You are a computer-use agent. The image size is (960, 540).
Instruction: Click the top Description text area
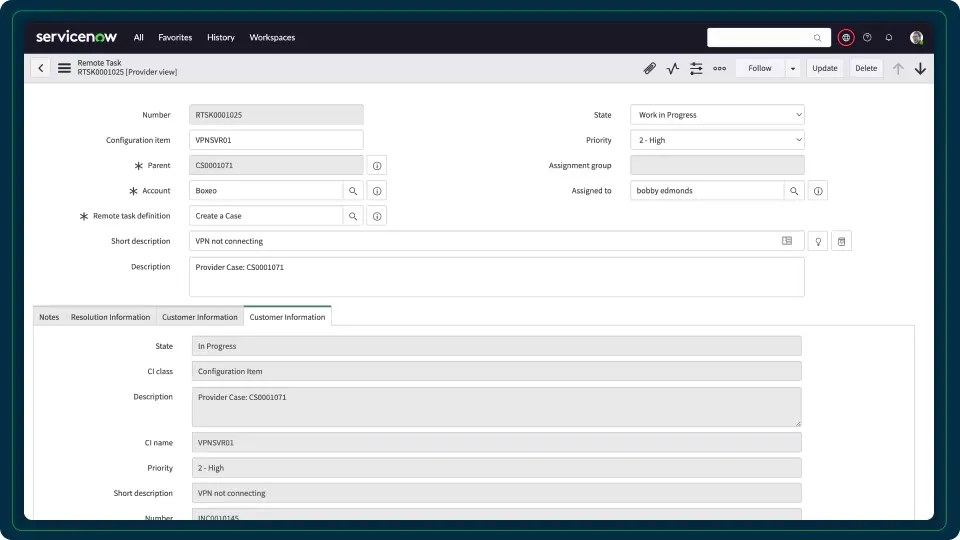coord(497,277)
